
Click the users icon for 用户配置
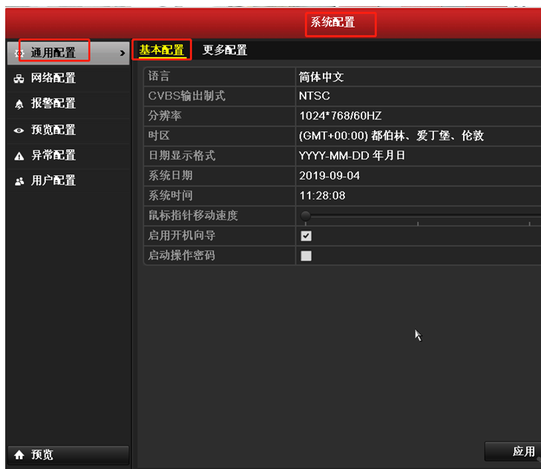click(x=19, y=181)
